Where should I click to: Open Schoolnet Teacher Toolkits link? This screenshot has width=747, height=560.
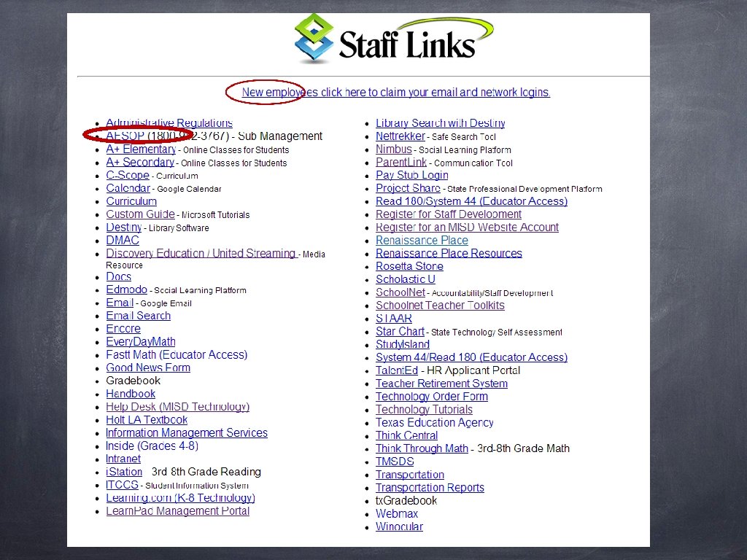coord(440,305)
